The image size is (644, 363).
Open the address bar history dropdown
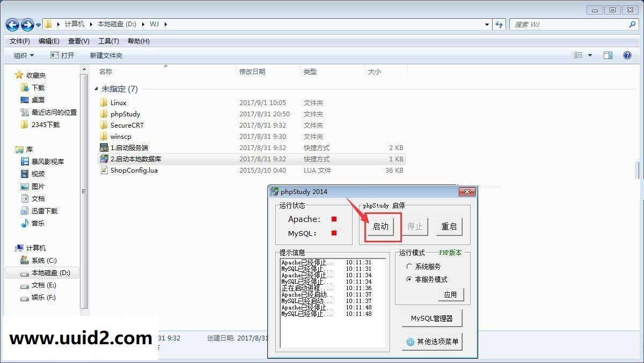tap(486, 24)
